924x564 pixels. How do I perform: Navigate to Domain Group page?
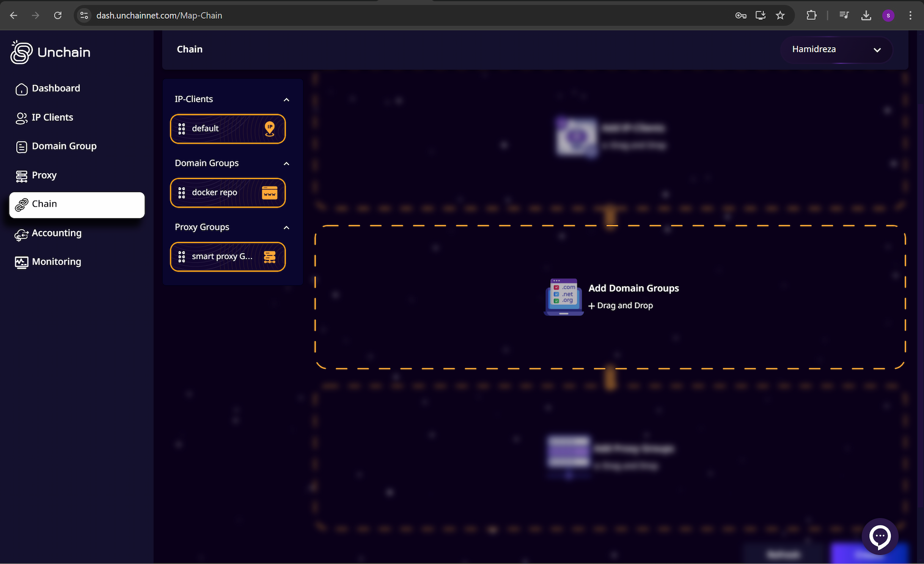click(x=64, y=146)
